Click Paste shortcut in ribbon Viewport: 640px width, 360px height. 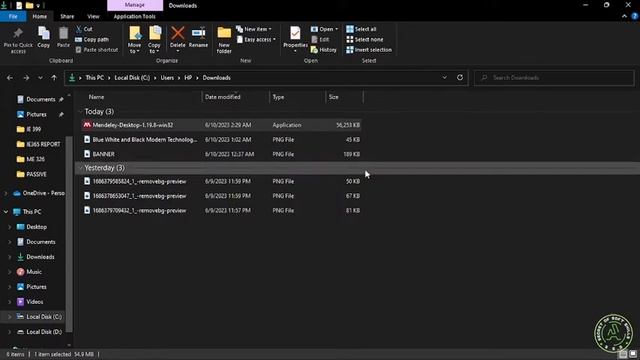(97, 50)
